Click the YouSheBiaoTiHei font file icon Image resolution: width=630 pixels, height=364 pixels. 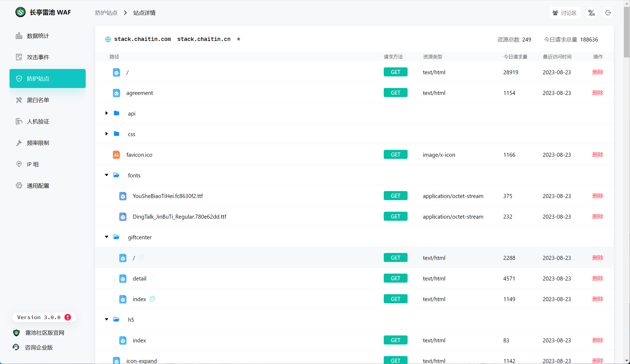coord(123,196)
